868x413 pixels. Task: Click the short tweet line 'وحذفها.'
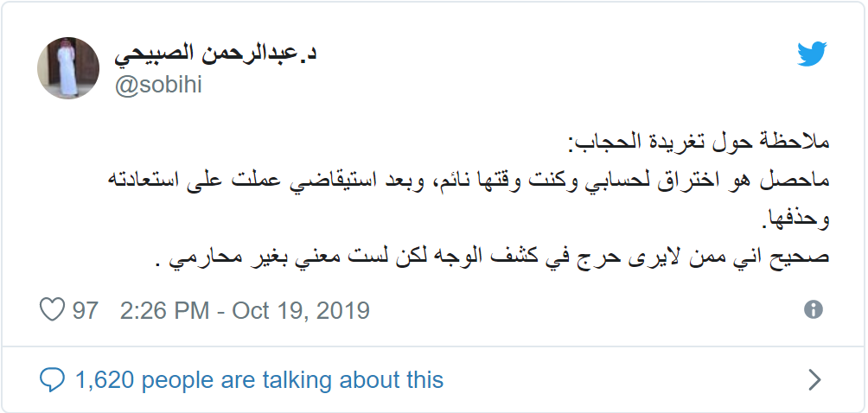[x=795, y=219]
